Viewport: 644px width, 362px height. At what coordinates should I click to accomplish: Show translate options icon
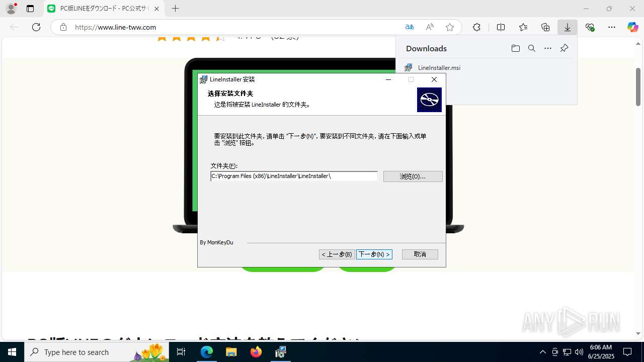pos(410,27)
